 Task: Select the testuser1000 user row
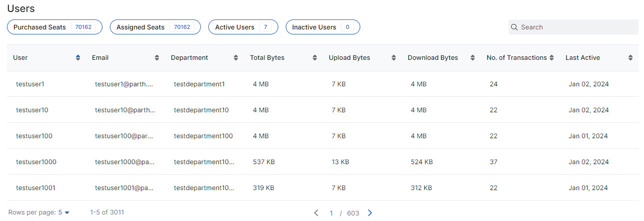coord(323,162)
